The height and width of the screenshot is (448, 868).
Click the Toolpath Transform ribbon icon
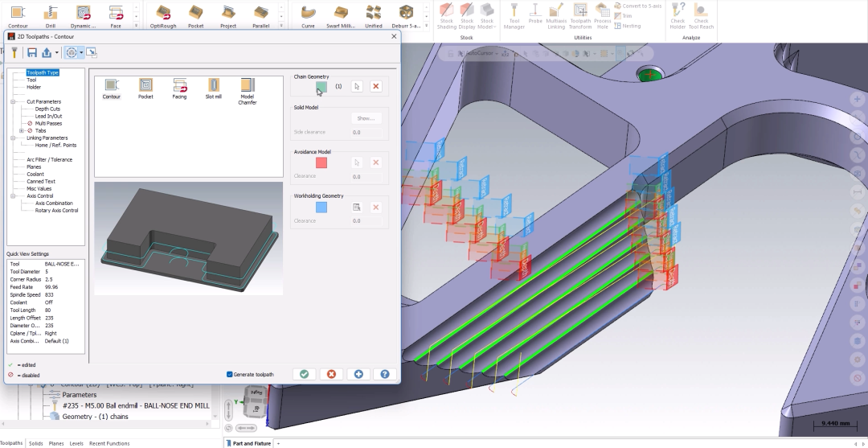coord(580,16)
